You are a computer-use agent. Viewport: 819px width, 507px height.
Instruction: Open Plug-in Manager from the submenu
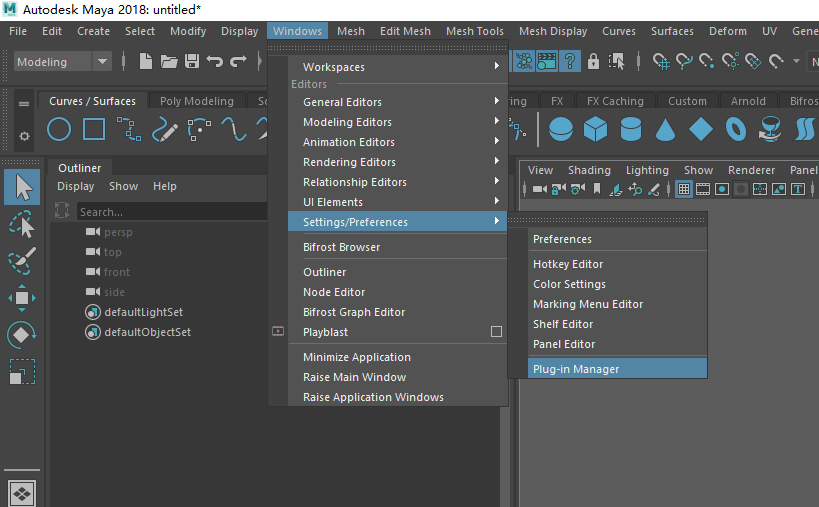[x=576, y=369]
